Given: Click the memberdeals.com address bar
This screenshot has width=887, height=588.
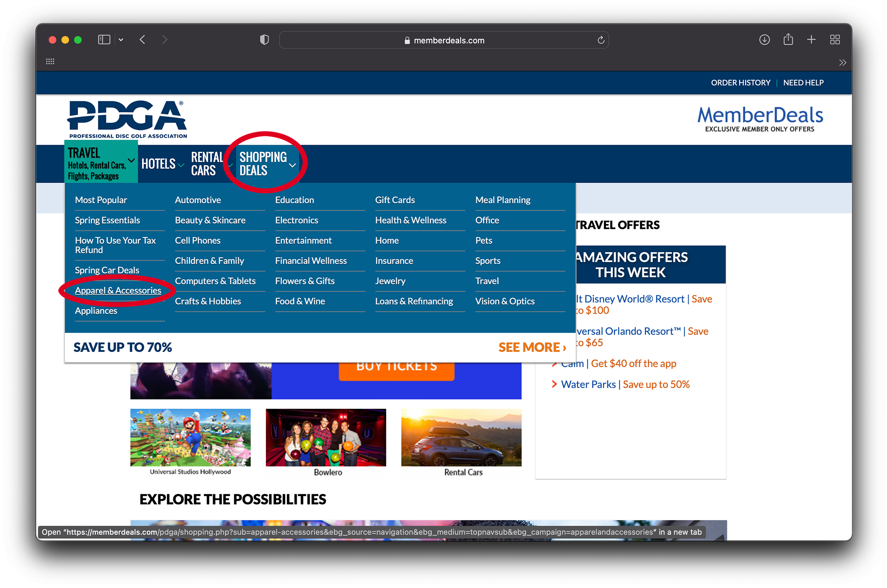Looking at the screenshot, I should coord(443,40).
